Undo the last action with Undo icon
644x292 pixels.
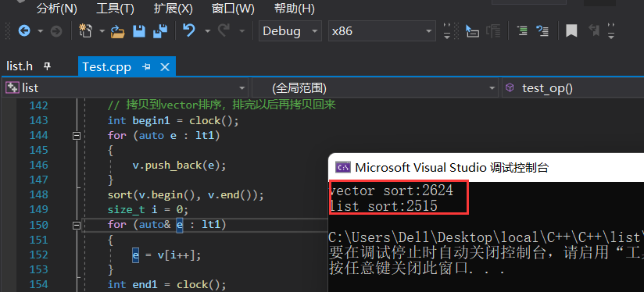point(189,30)
